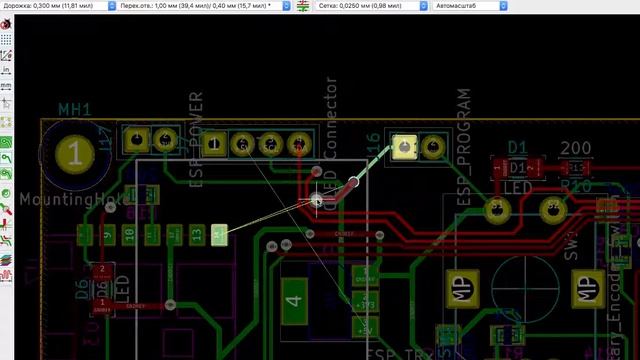Hide filled areas in zones
Image resolution: width=640 pixels, height=360 pixels.
pyautogui.click(x=6, y=158)
